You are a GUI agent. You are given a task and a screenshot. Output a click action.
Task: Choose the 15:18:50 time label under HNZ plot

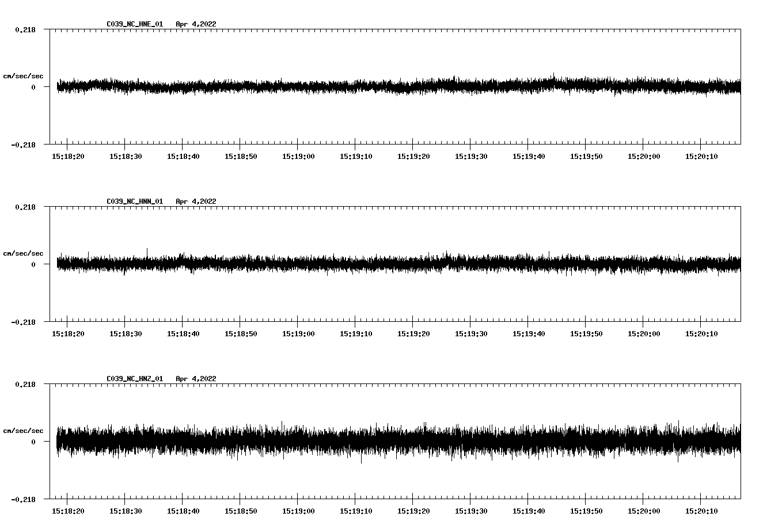(x=241, y=511)
